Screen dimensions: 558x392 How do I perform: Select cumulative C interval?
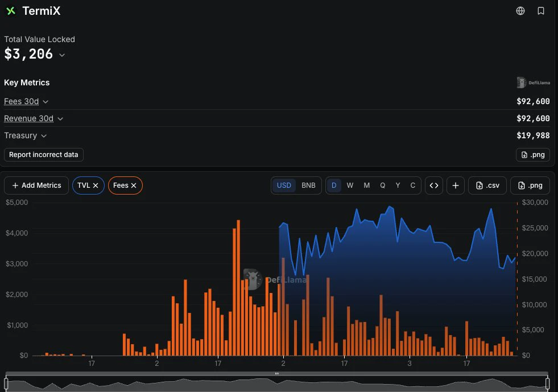413,185
